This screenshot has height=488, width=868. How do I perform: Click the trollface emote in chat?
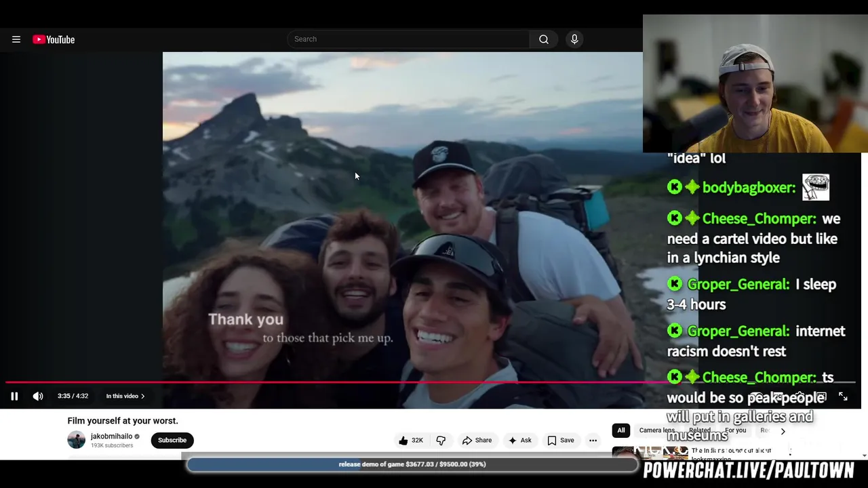[x=816, y=187]
